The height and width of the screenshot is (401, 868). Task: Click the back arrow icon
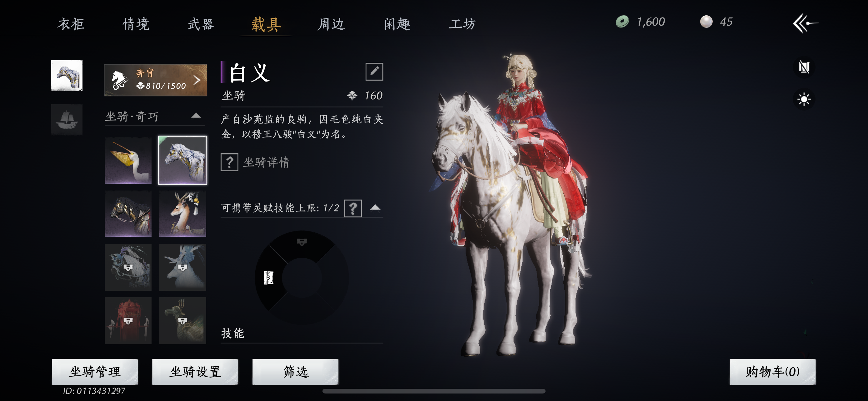pyautogui.click(x=805, y=23)
